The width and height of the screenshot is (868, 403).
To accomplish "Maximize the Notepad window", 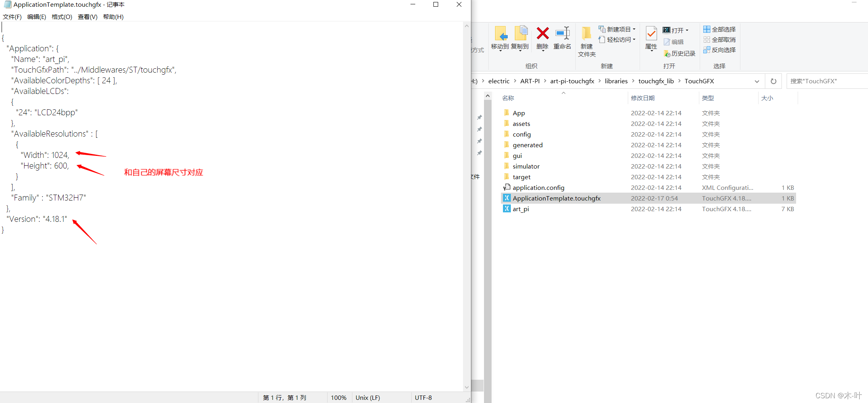I will point(436,4).
